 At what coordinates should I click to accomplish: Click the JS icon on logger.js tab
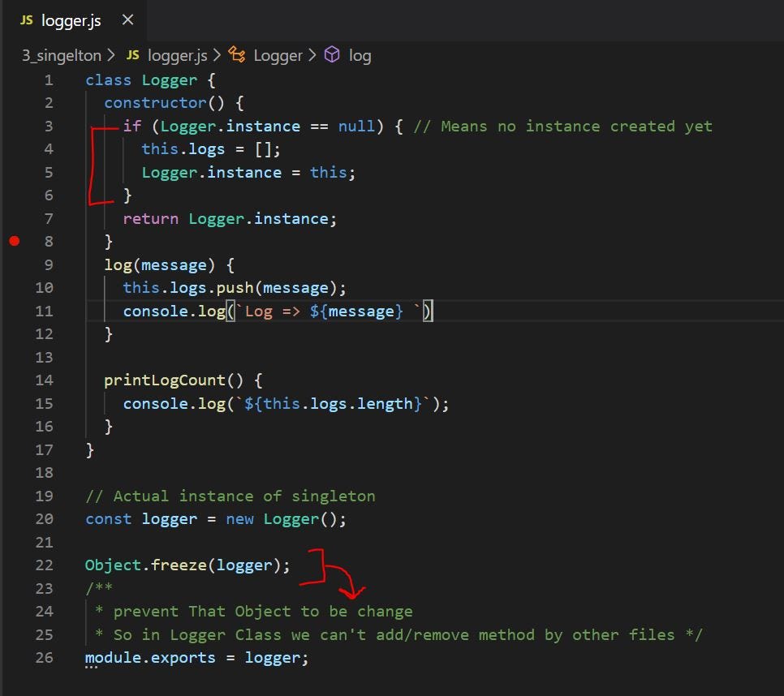[27, 20]
